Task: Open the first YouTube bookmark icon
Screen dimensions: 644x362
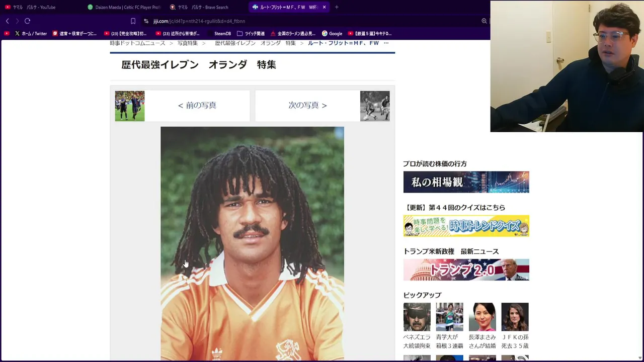Action: click(7, 34)
